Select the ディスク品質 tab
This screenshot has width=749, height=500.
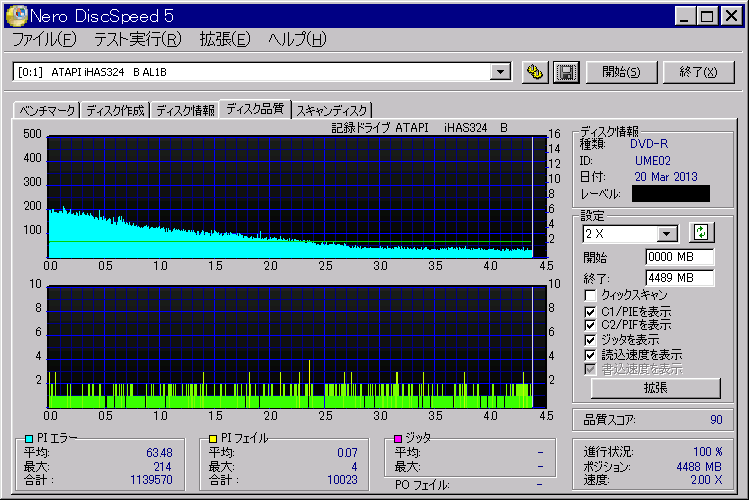(255, 109)
